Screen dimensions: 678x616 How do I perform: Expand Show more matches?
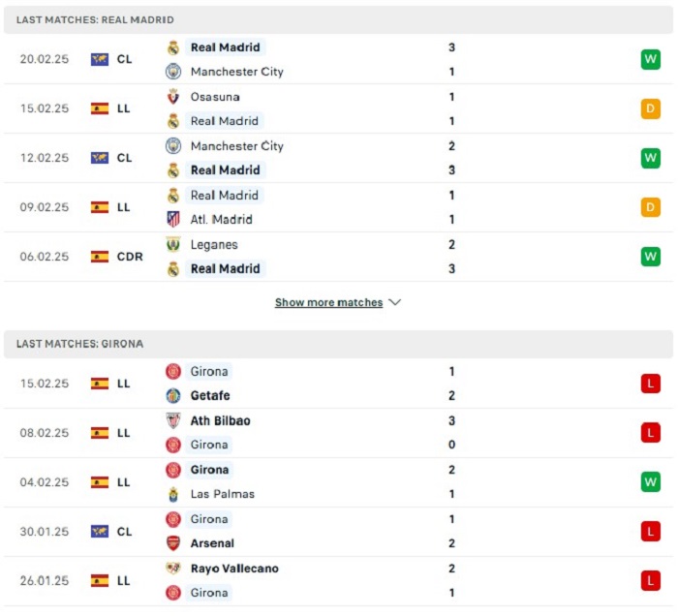point(328,302)
